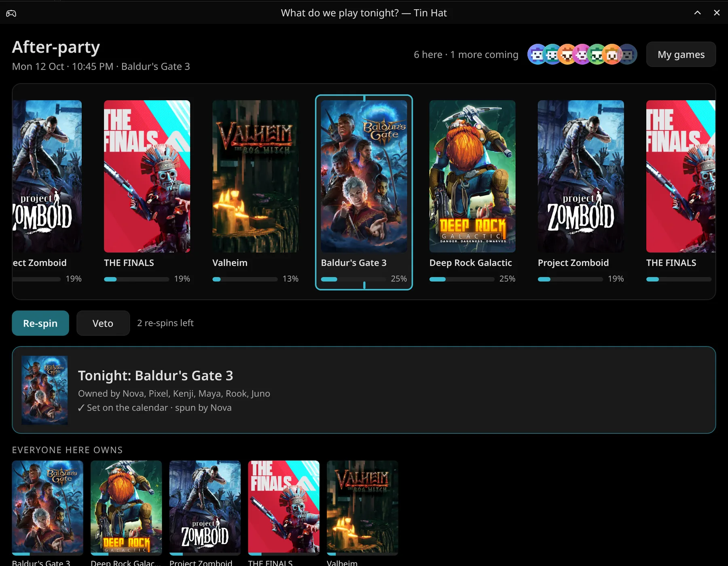Image resolution: width=728 pixels, height=566 pixels.
Task: Click the gamepad app icon in title bar
Action: [x=11, y=13]
